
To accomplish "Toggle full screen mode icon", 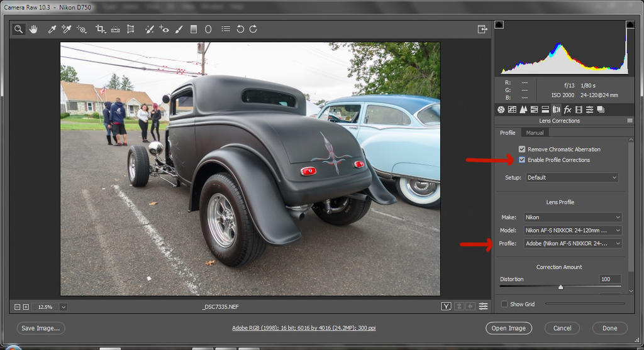I will coord(482,29).
